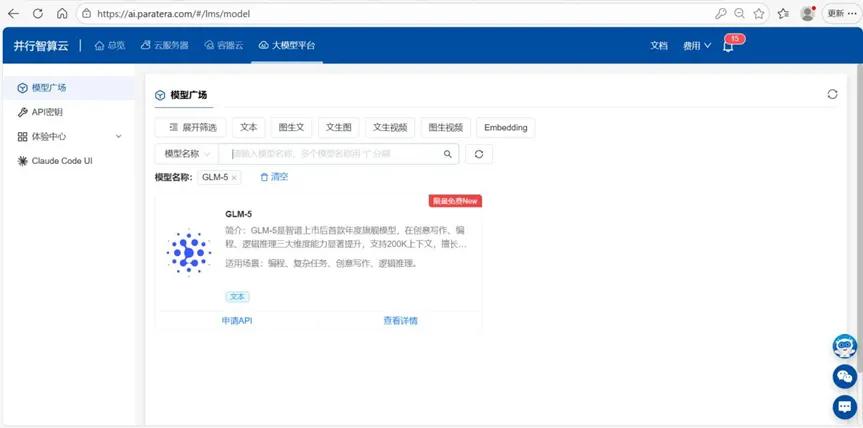Open notifications bell with 15 badge
Viewport: 863px width, 428px height.
click(728, 46)
